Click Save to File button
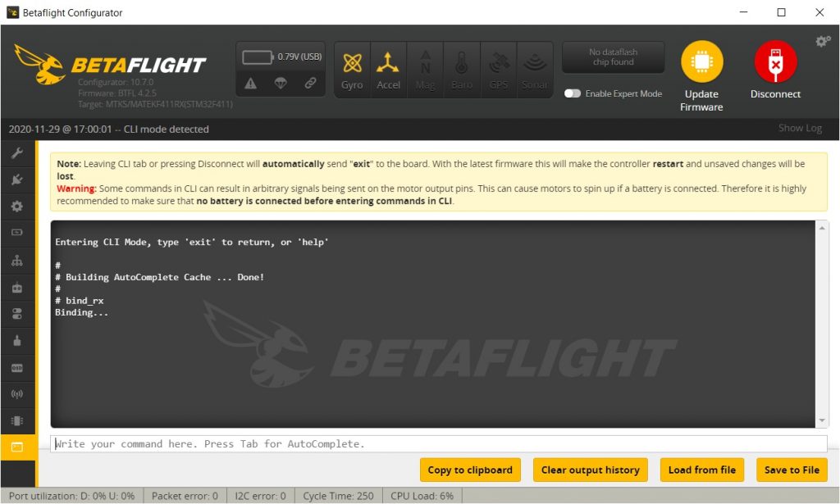Screen dimensions: 840x504 (x=792, y=470)
